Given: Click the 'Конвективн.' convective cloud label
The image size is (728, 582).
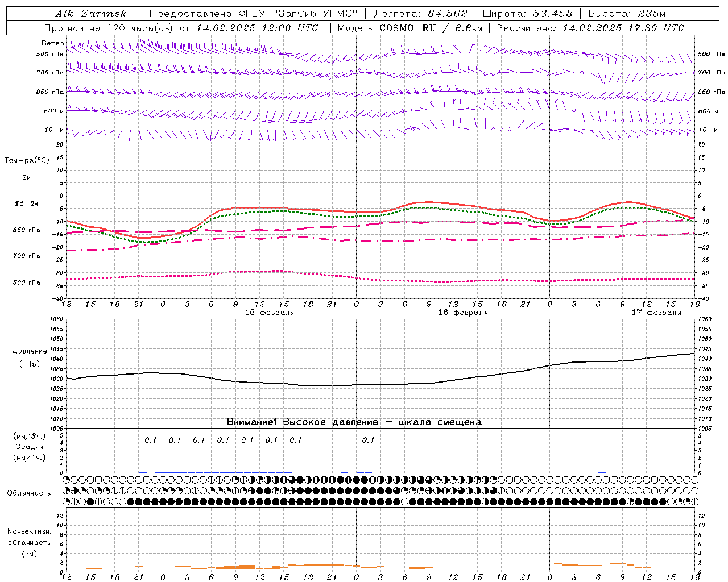Looking at the screenshot, I should (x=29, y=531).
